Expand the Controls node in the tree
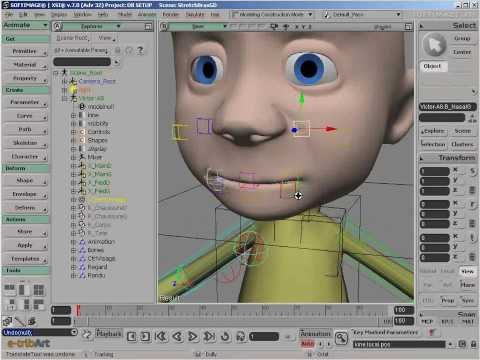The width and height of the screenshot is (480, 360). (74, 132)
